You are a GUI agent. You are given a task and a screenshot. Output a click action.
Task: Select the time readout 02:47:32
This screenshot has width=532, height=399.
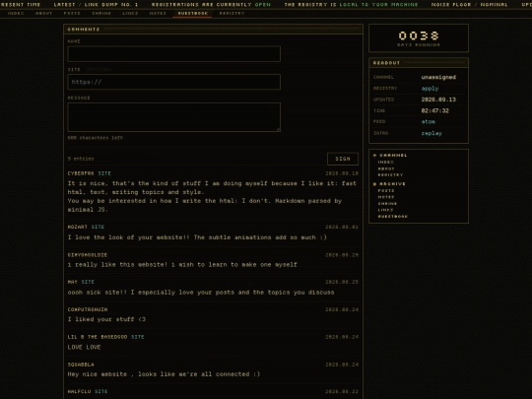click(435, 111)
